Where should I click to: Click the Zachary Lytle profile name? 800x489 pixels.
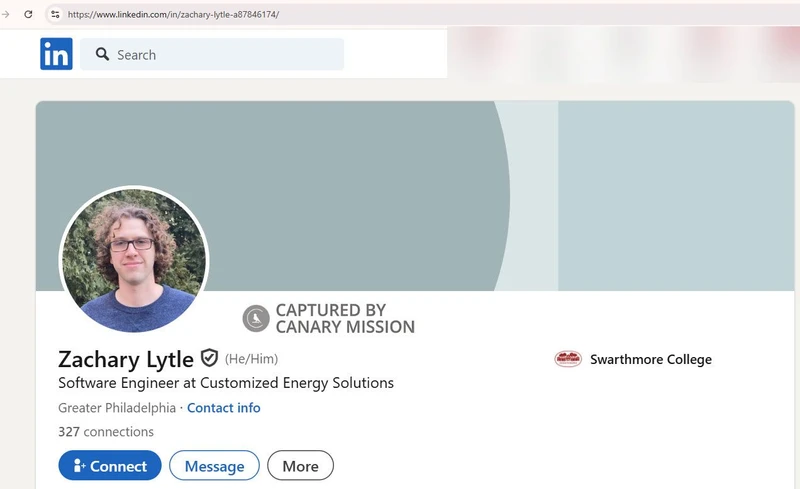[x=126, y=359]
